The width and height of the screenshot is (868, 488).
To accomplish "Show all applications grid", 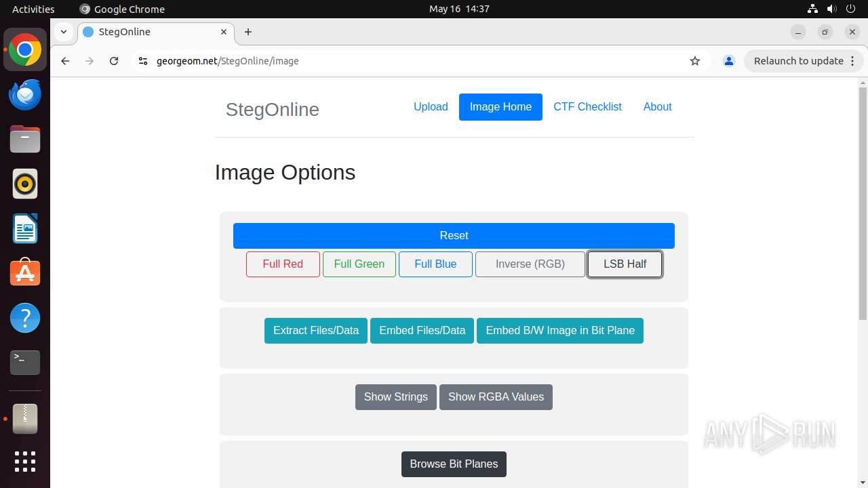I will point(25,462).
